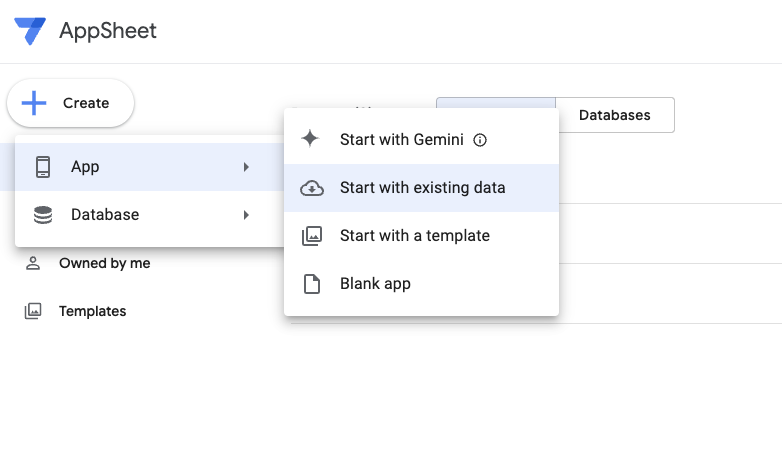Click the phone icon beside App
The width and height of the screenshot is (782, 459).
point(43,167)
